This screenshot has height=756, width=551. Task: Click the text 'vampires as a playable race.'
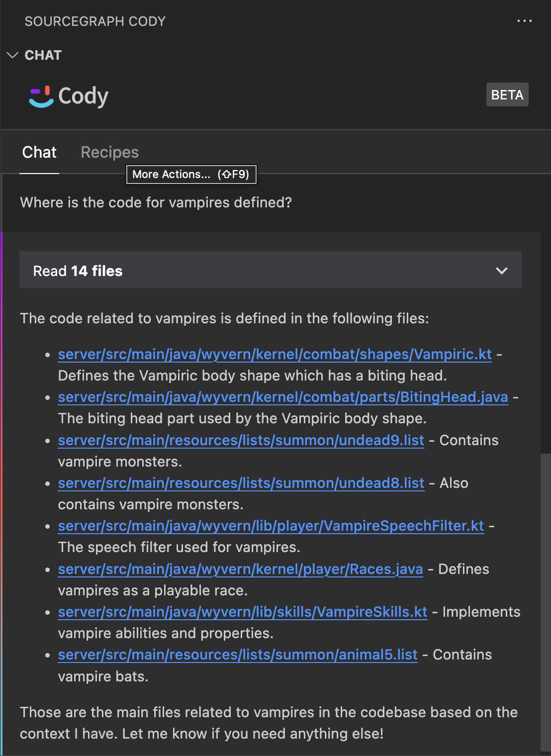[153, 590]
